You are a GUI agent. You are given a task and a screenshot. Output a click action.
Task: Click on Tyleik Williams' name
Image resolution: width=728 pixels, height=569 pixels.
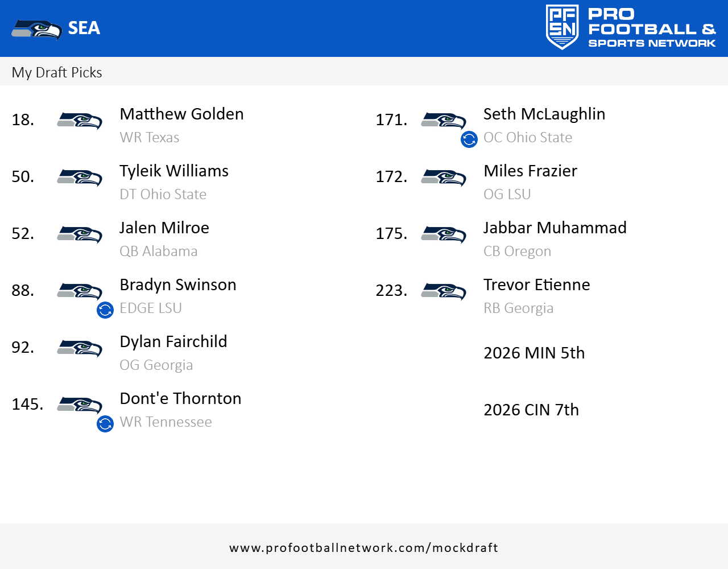point(174,171)
